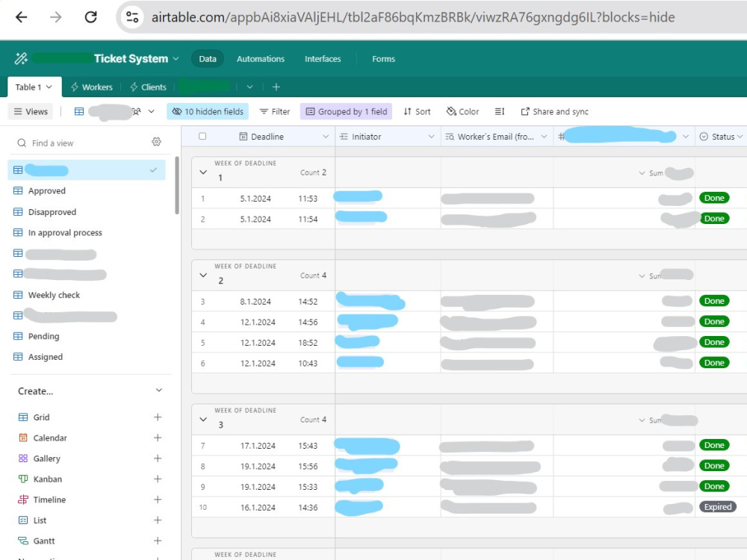Click the browser forward arrow
Viewport: 747px width, 560px height.
(56, 18)
